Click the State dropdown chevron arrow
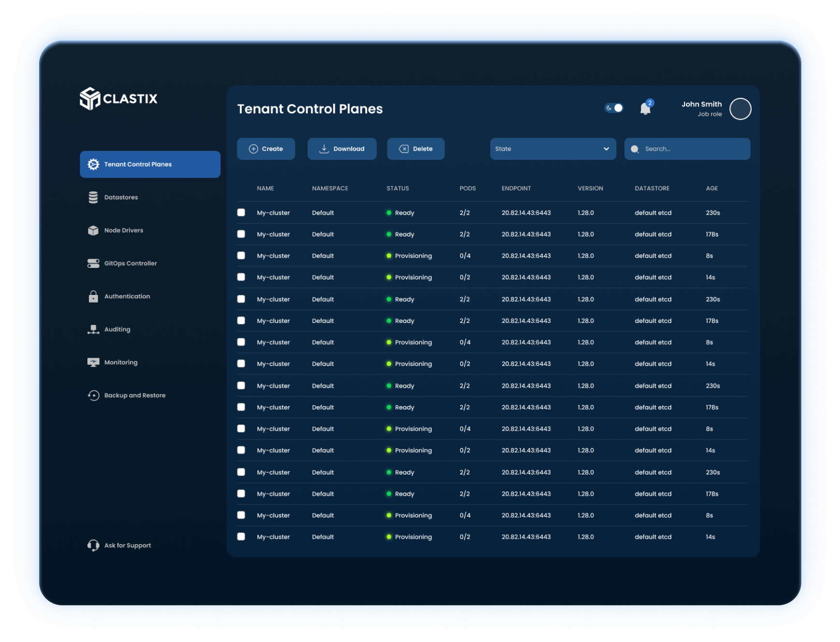The width and height of the screenshot is (840, 642). click(x=606, y=149)
